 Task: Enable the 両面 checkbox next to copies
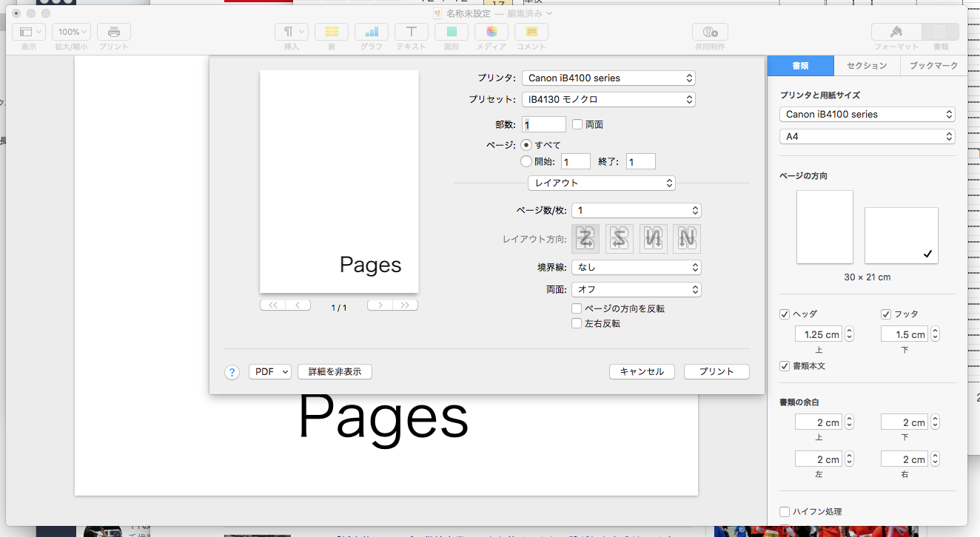click(x=577, y=125)
